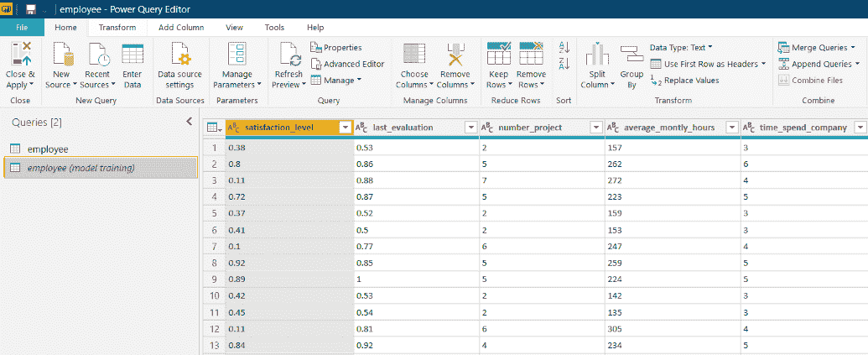868x355 pixels.
Task: Switch to the Transform tab
Action: point(117,28)
